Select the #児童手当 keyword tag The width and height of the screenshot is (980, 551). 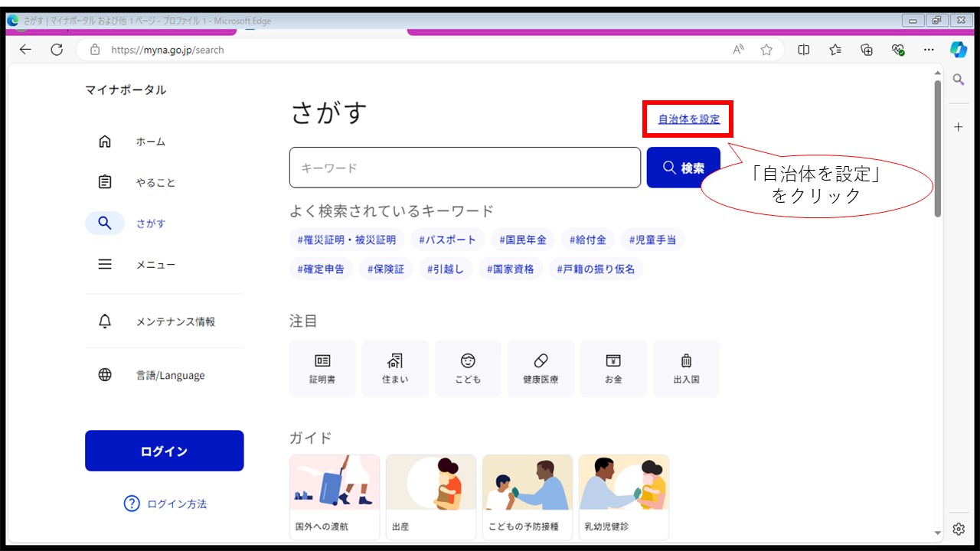[653, 240]
